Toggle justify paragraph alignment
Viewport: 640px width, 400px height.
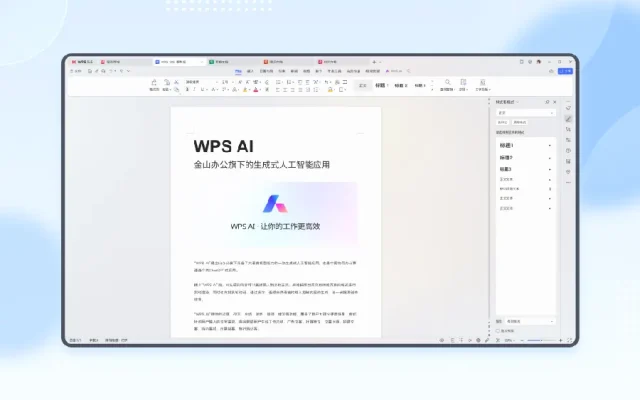(300, 89)
